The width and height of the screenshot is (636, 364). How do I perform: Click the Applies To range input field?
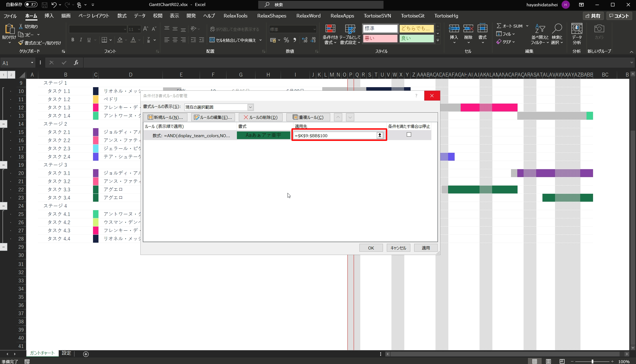pyautogui.click(x=335, y=136)
